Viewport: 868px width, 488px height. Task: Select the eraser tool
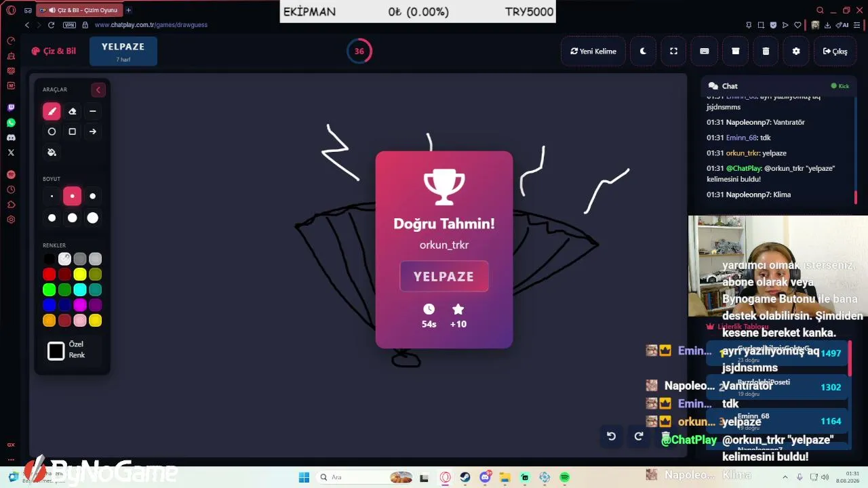[73, 111]
